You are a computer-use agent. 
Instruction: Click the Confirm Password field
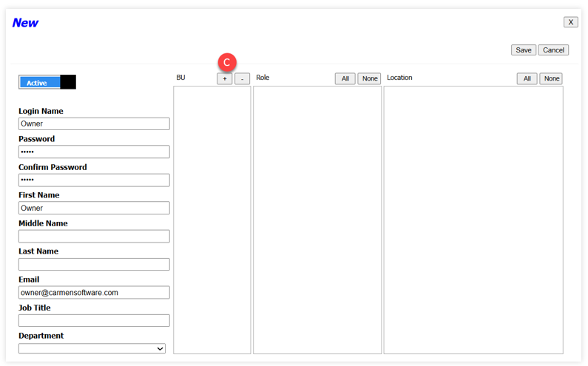tap(94, 180)
